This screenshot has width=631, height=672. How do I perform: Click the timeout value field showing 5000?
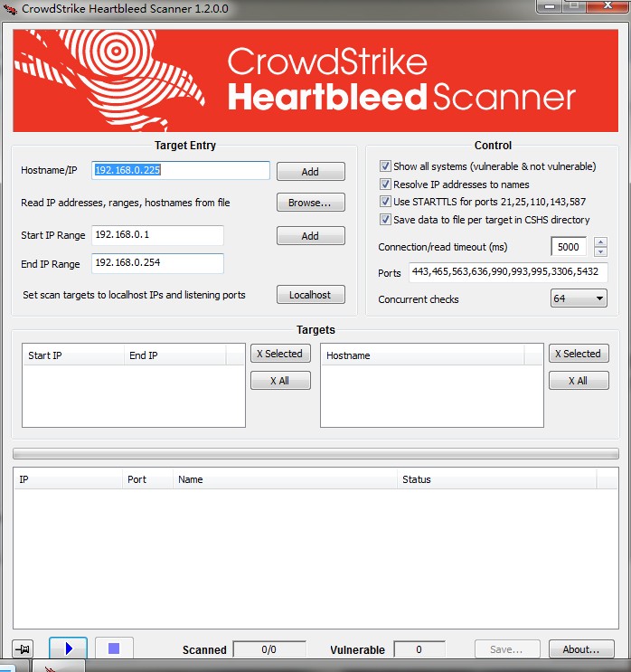click(x=569, y=246)
